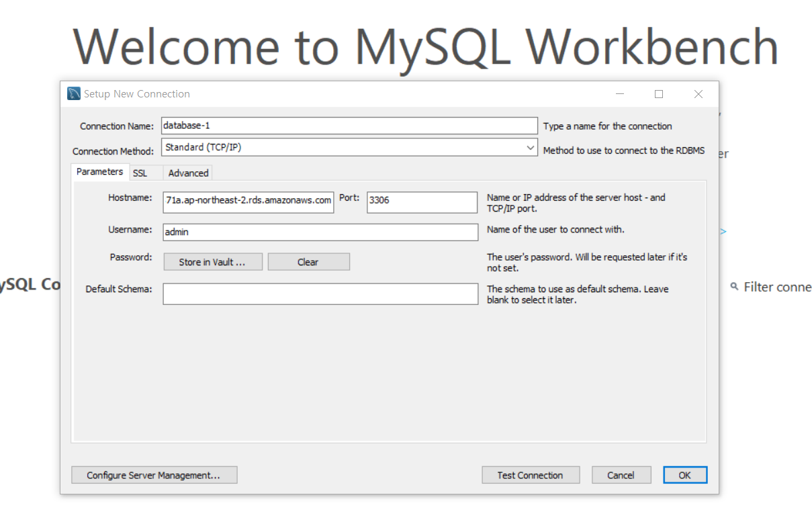Click the Port field showing 3306
812x524 pixels.
(422, 201)
